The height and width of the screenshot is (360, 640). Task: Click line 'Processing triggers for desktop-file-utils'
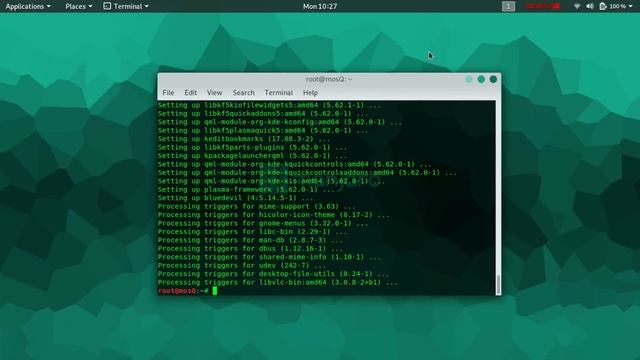coord(273,274)
